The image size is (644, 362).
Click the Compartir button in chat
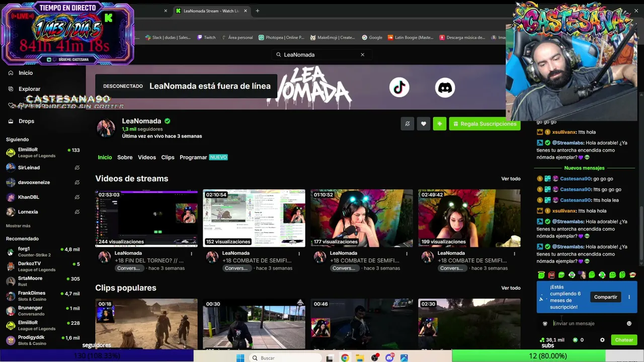click(x=605, y=297)
